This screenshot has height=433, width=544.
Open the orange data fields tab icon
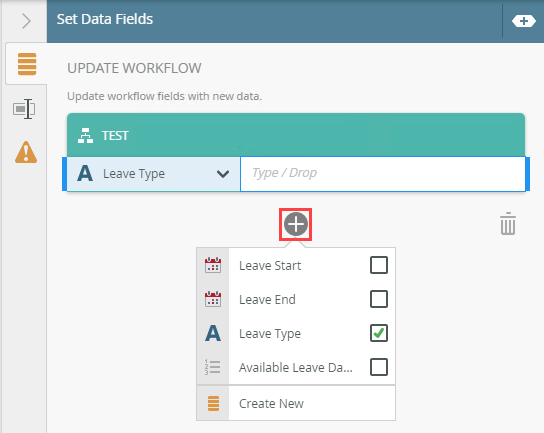tap(27, 64)
